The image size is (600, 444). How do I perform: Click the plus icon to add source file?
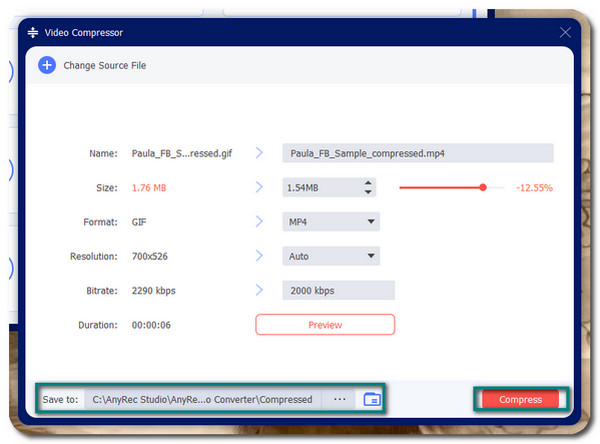tap(47, 65)
